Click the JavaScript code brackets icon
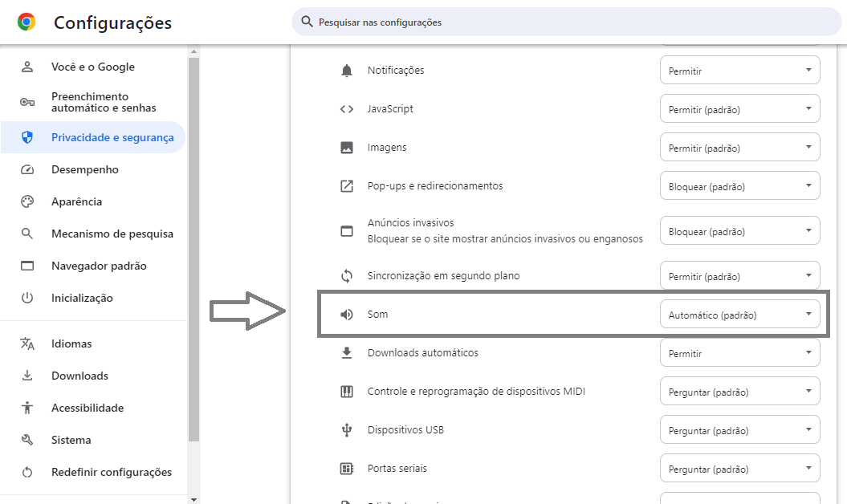 click(347, 109)
